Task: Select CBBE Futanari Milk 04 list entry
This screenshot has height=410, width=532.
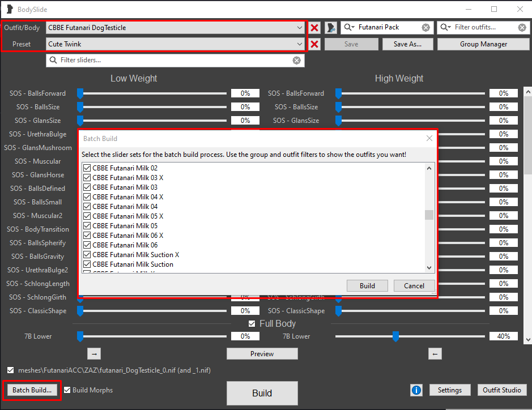Action: (125, 207)
